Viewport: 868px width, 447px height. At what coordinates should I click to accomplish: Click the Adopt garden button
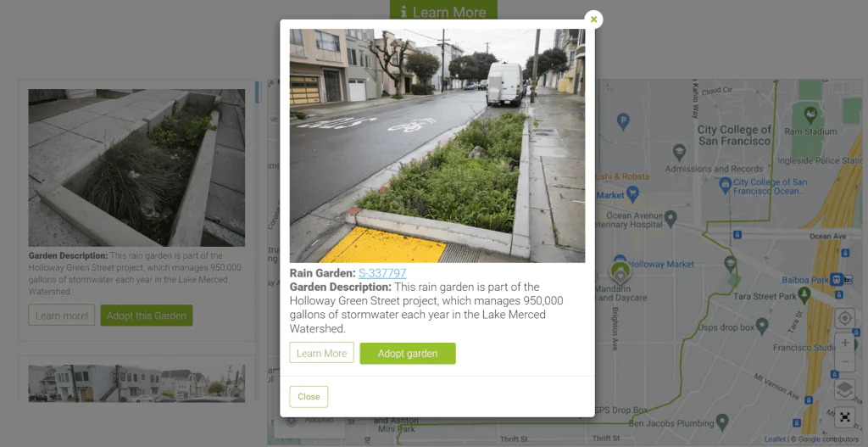click(408, 354)
